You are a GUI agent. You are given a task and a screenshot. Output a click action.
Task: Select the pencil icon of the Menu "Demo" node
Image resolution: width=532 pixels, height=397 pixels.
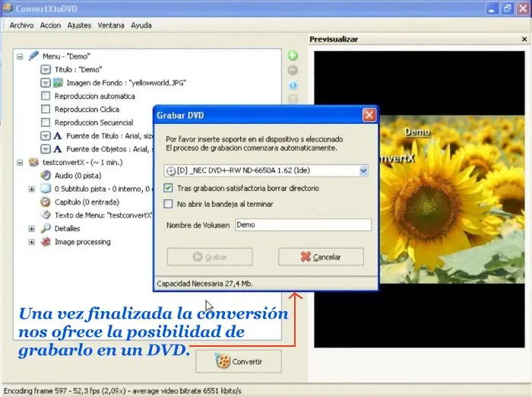33,56
